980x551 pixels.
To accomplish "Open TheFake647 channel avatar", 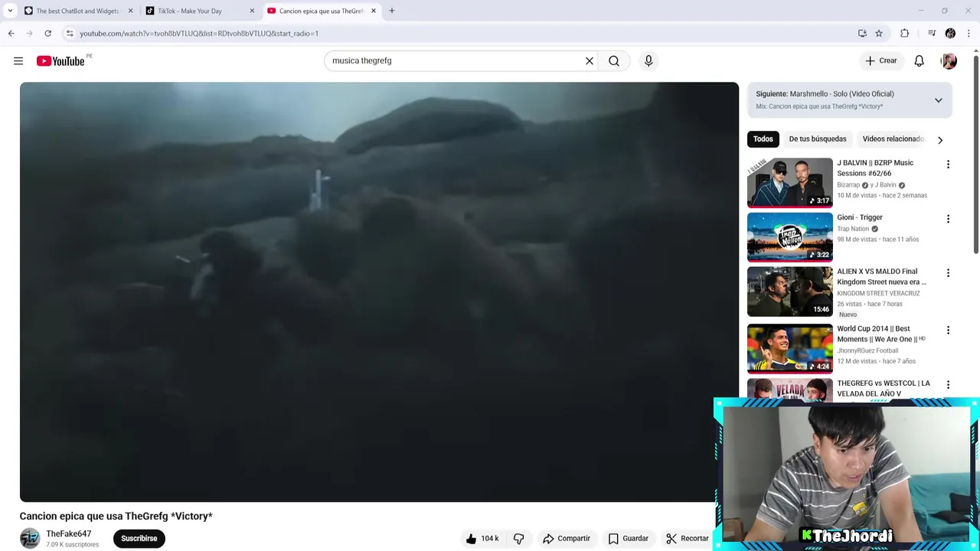I will click(30, 539).
